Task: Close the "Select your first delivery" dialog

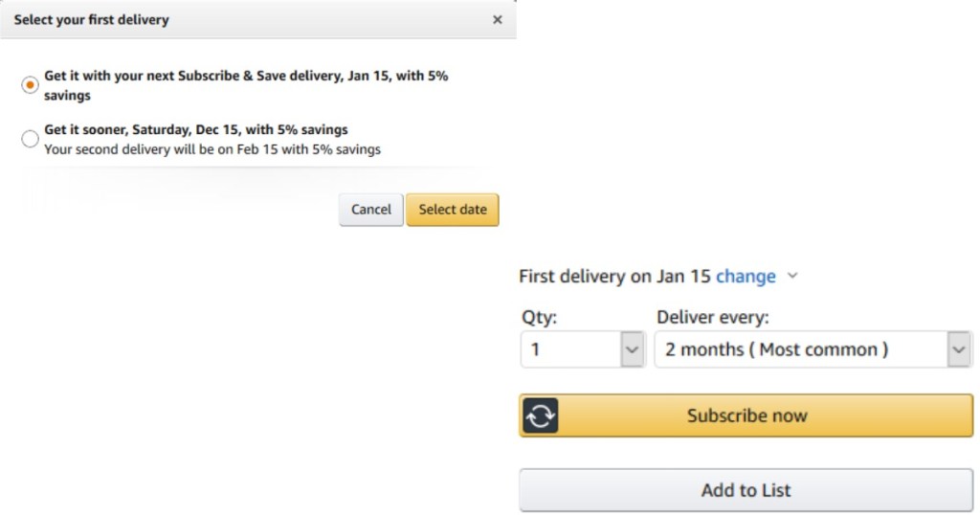Action: (497, 20)
